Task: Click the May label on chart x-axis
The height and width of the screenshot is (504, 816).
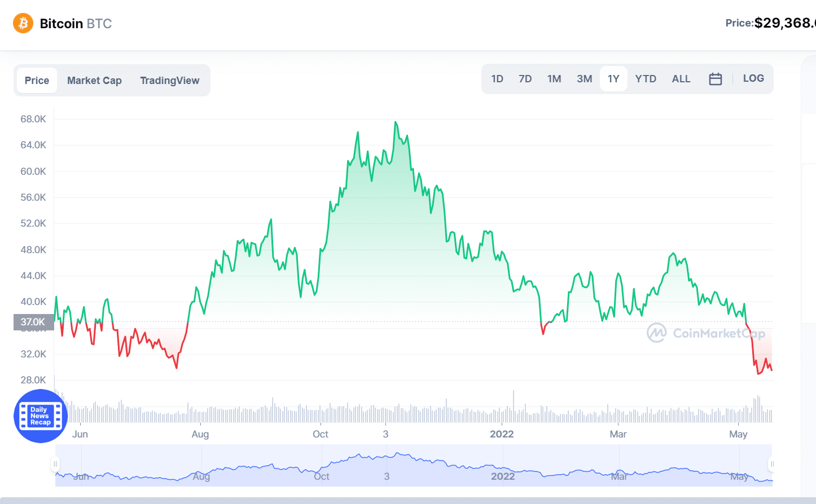Action: 738,434
